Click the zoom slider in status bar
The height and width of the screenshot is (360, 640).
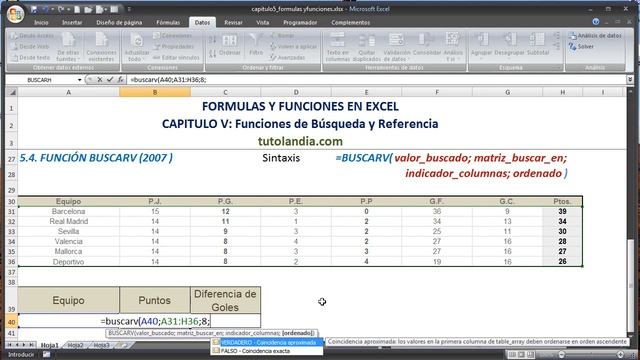tap(591, 355)
